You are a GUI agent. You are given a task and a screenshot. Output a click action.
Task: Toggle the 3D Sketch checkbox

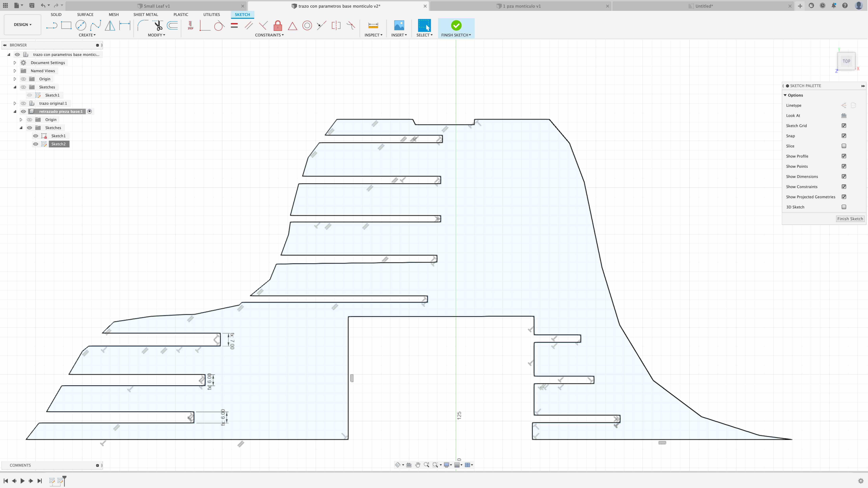(844, 207)
